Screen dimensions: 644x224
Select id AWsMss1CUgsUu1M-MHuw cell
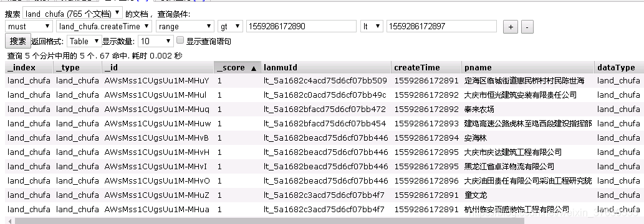[158, 123]
